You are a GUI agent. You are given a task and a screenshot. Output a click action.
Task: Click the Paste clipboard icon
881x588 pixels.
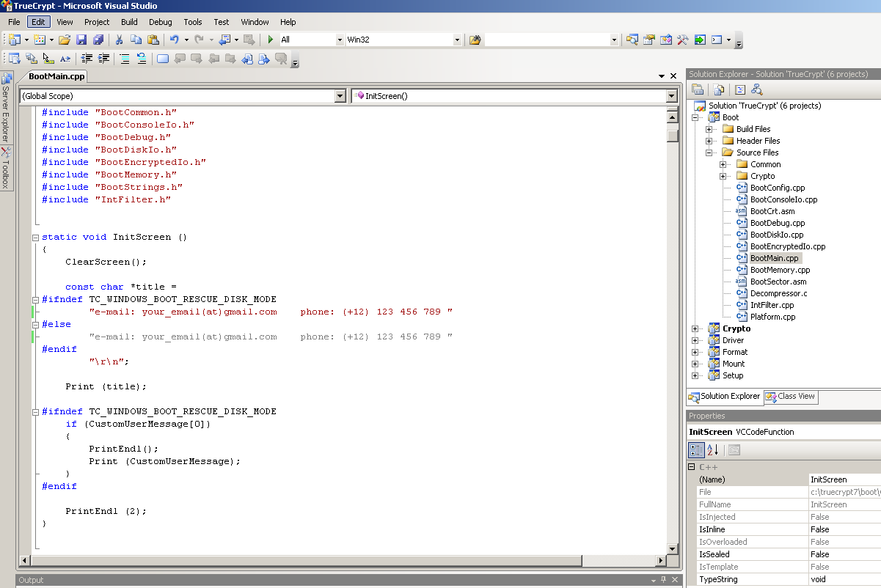point(153,40)
